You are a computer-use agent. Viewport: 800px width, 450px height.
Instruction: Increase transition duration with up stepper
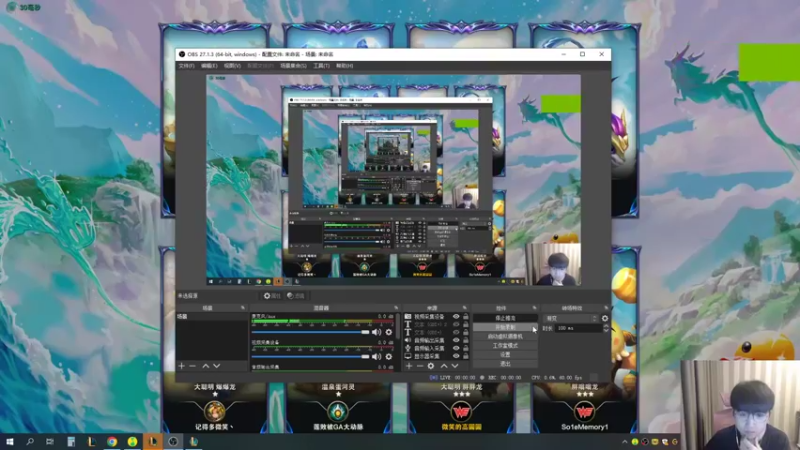tap(606, 326)
